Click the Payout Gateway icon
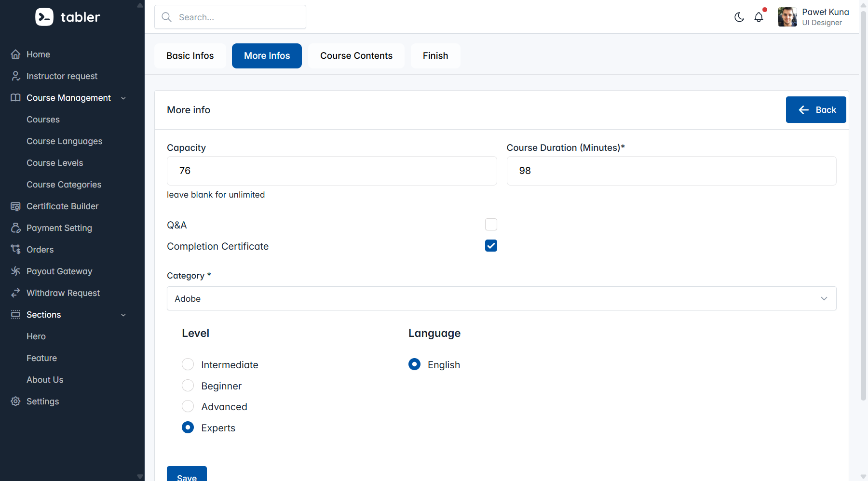The image size is (868, 481). [x=16, y=271]
